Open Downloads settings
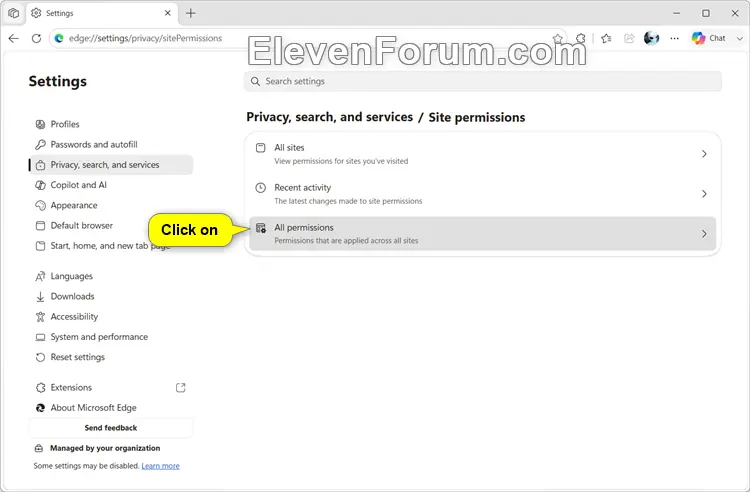 tap(110, 296)
